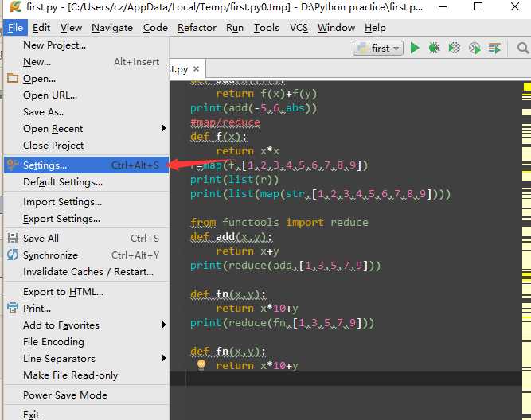The image size is (531, 420).
Task: Click code line 'from functools import reduce'
Action: [279, 223]
